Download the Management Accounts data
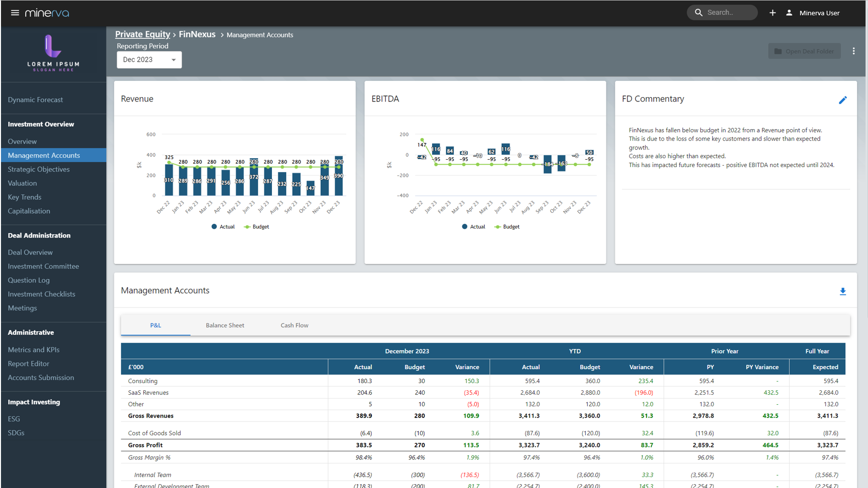868x488 pixels. (x=843, y=291)
